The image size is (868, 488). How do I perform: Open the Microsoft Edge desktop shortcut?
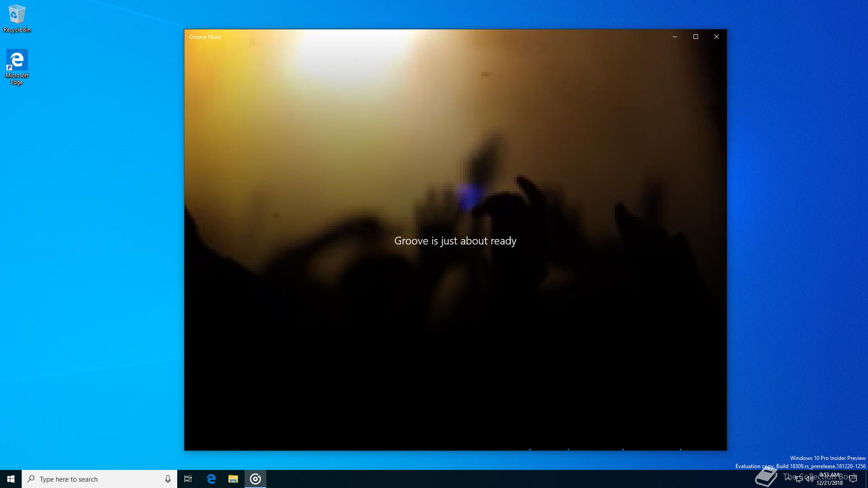(17, 67)
